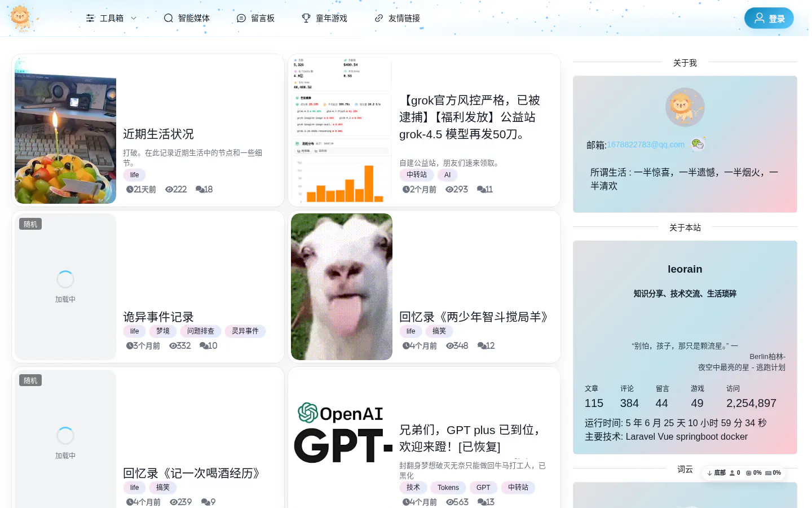Click the clock icon next to 3个月前
The height and width of the screenshot is (508, 812).
[x=130, y=346]
